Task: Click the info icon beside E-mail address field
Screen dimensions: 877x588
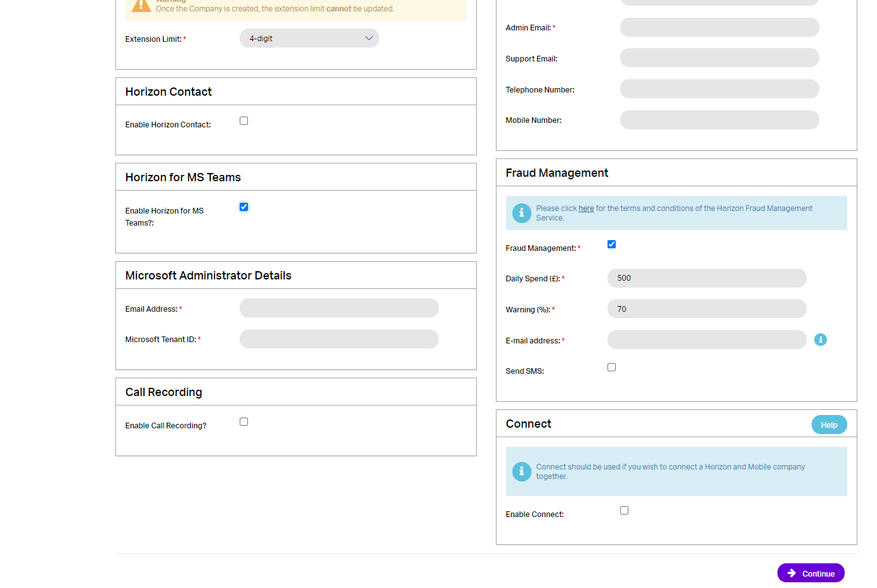Action: click(820, 340)
